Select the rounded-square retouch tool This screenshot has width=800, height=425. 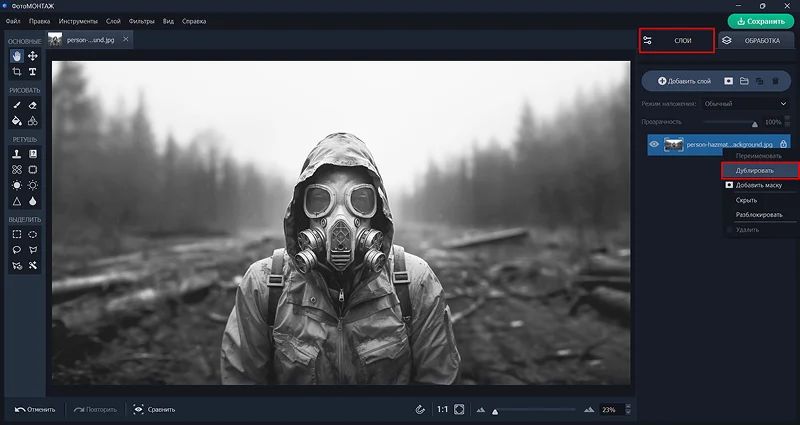coord(33,169)
